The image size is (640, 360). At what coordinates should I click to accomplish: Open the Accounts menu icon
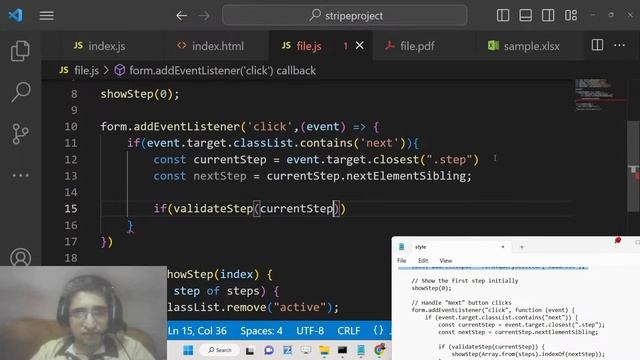coord(20,257)
